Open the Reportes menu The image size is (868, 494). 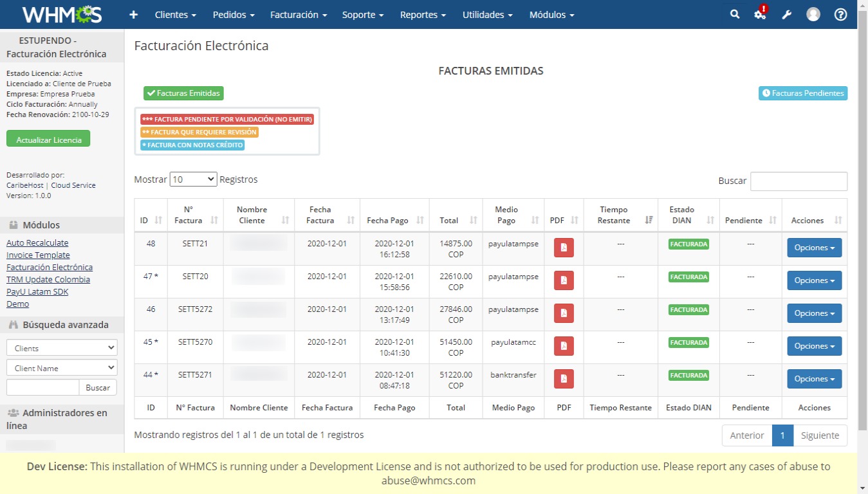[x=423, y=15]
